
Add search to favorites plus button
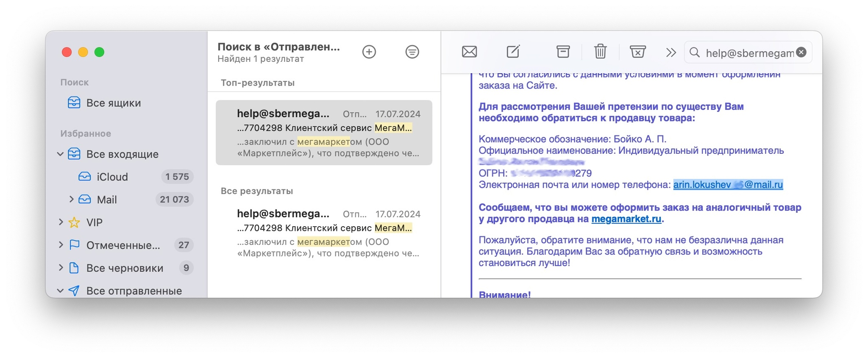(369, 52)
